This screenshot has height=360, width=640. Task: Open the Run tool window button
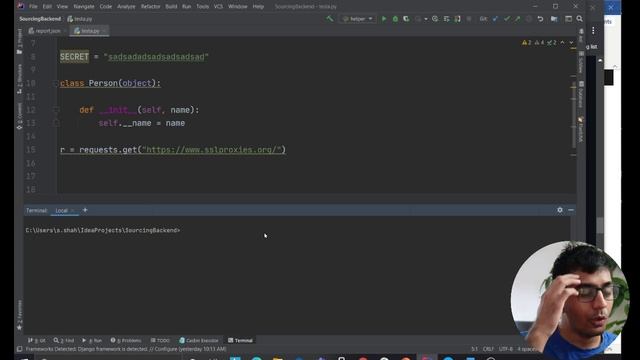tap(92, 340)
